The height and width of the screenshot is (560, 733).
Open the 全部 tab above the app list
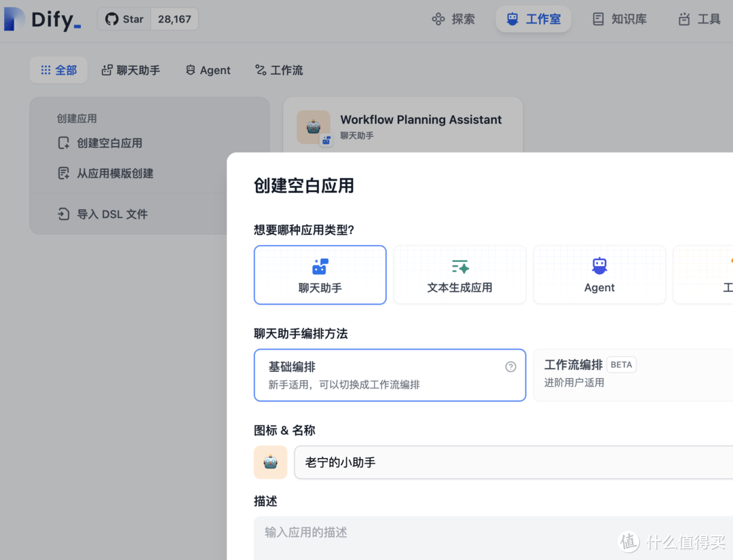click(x=58, y=70)
